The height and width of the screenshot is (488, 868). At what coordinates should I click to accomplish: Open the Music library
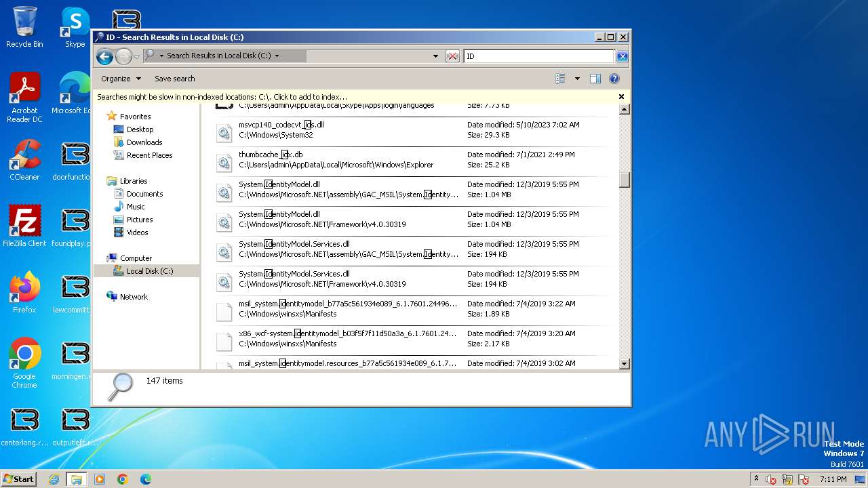pyautogui.click(x=136, y=207)
